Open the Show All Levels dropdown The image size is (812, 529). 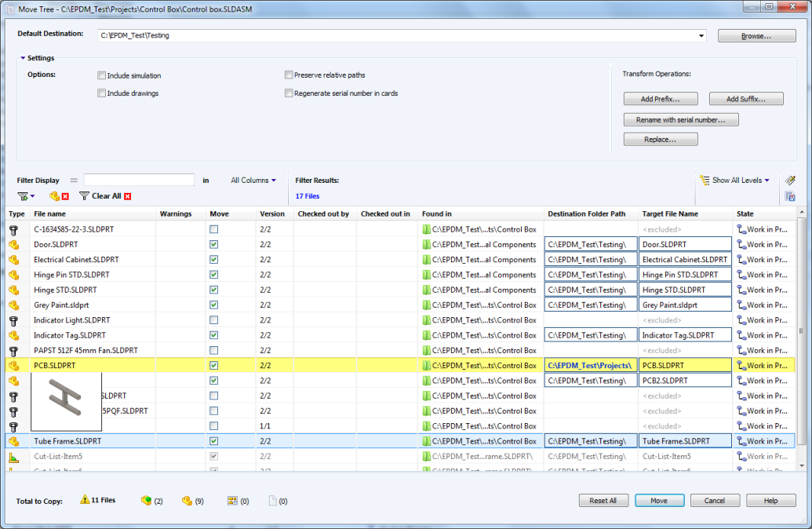click(x=734, y=180)
